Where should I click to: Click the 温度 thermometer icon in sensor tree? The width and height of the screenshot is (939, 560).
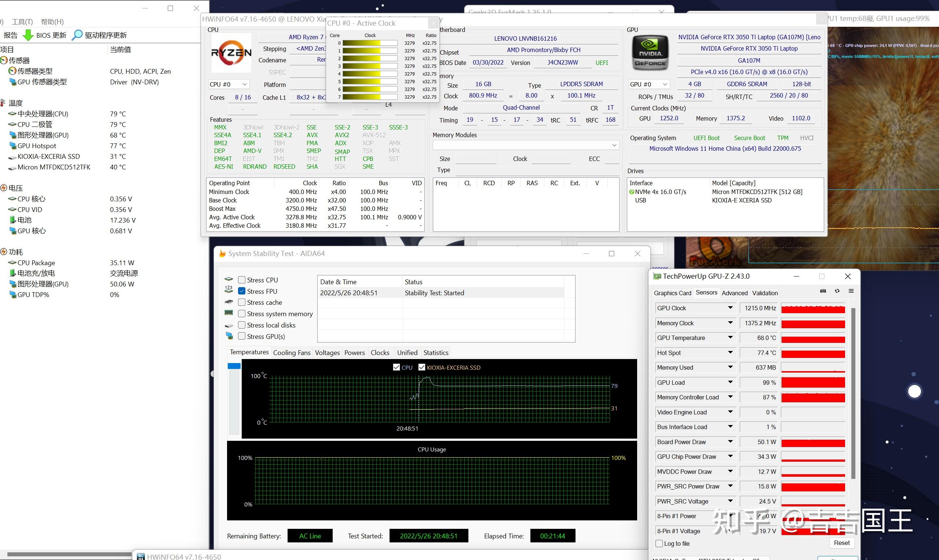[x=3, y=103]
